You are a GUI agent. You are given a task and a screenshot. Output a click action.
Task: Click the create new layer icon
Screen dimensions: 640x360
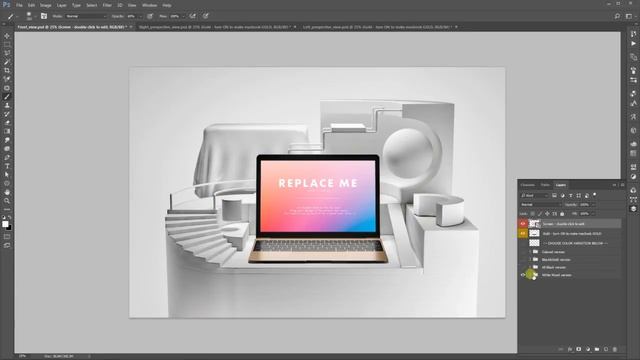tap(606, 349)
